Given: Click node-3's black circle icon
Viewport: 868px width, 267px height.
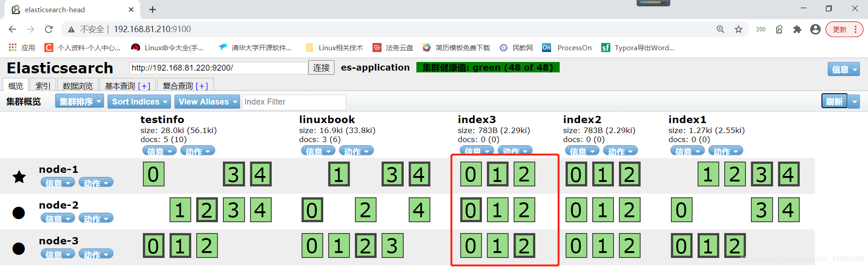Looking at the screenshot, I should point(19,248).
